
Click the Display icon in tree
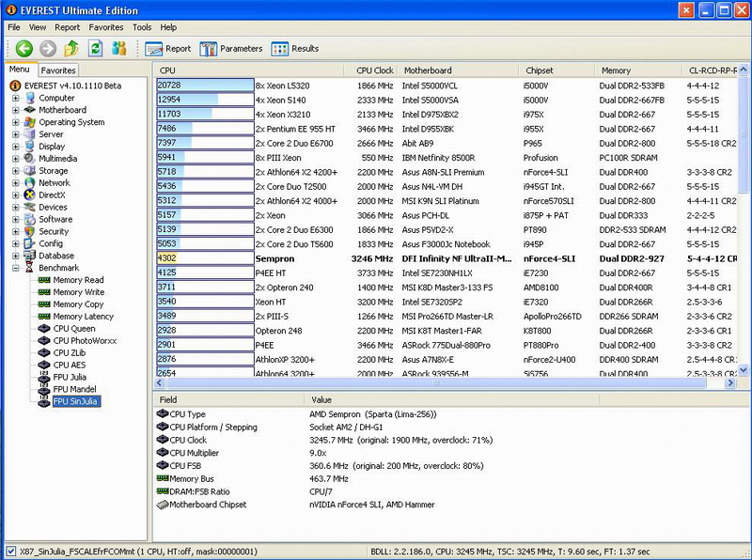tap(30, 147)
